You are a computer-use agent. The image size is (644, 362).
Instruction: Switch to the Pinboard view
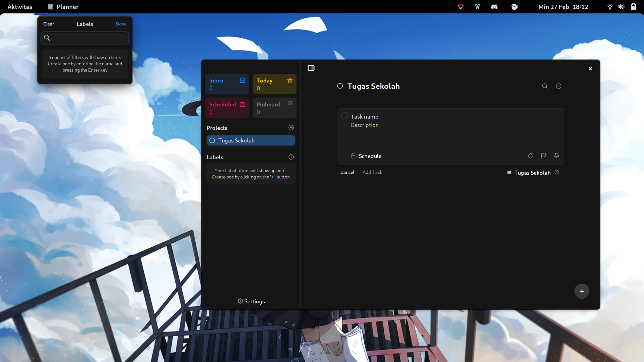tap(274, 107)
